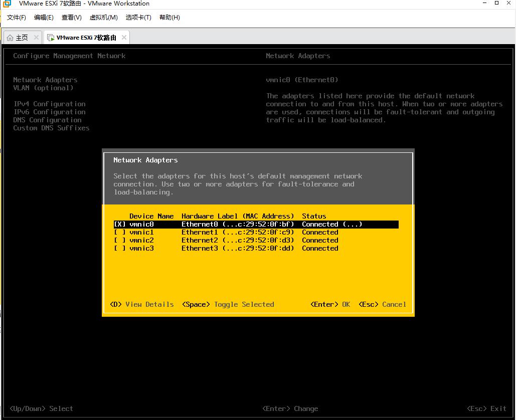516x420 pixels.
Task: Open the 查看(V) menu
Action: [x=71, y=18]
